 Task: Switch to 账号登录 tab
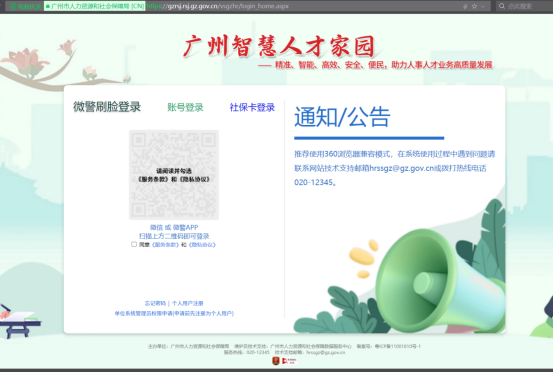coord(185,107)
